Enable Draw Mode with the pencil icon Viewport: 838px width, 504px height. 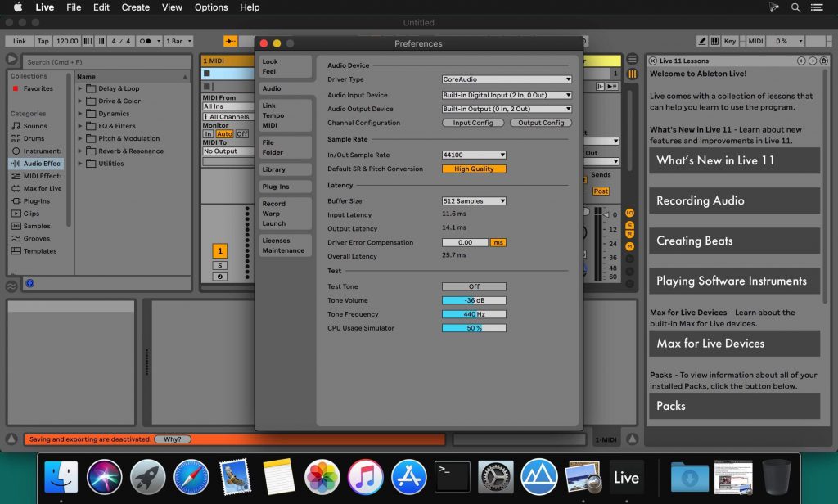coord(702,40)
